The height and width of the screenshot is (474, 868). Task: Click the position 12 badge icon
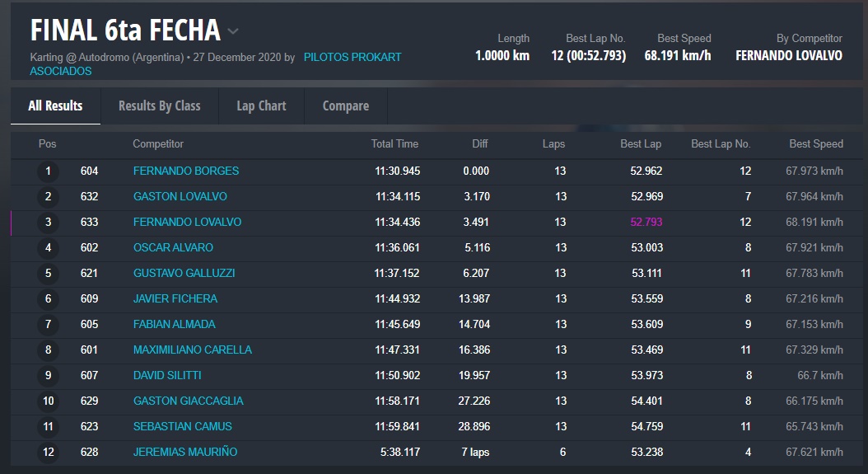pos(48,453)
